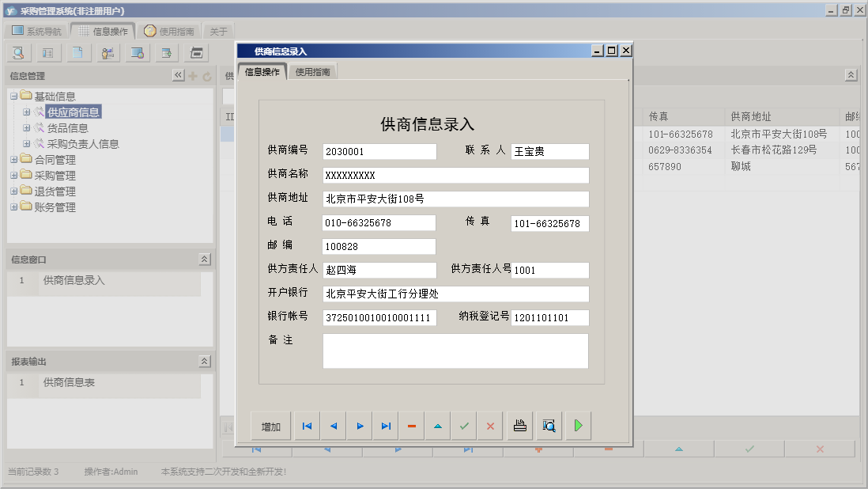
Task: Jump to last record in supplier dialog
Action: pos(386,426)
